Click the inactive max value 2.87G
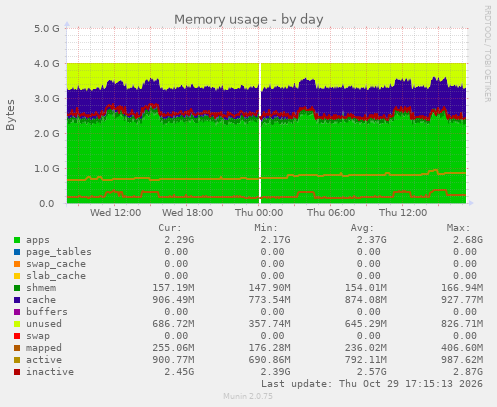497x407 pixels. [x=468, y=372]
